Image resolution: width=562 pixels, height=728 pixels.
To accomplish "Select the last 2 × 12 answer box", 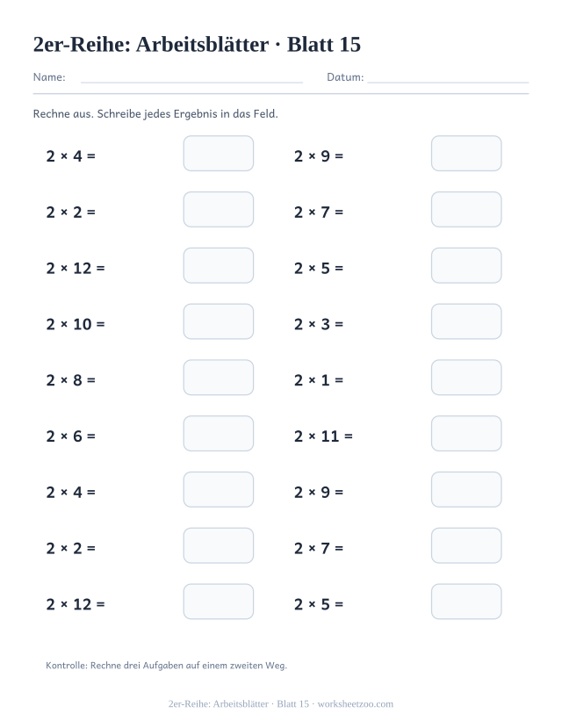I will 219,602.
